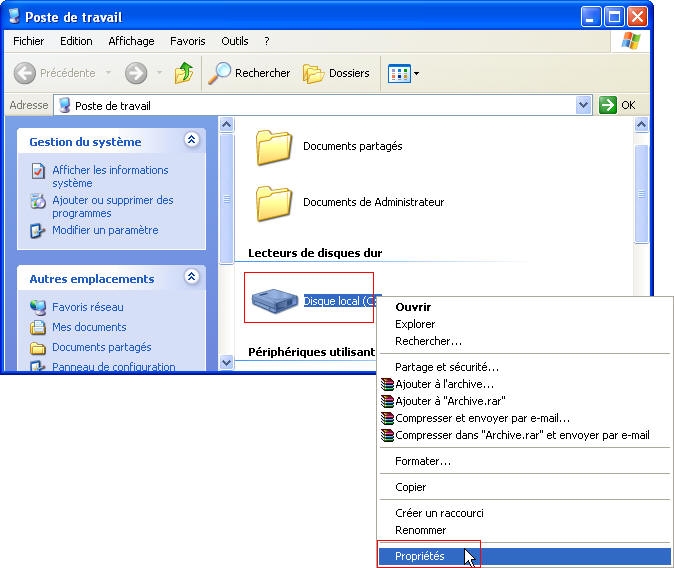Click the Lecteurs de disques dur heading
Image resolution: width=674 pixels, height=568 pixels.
coord(315,253)
